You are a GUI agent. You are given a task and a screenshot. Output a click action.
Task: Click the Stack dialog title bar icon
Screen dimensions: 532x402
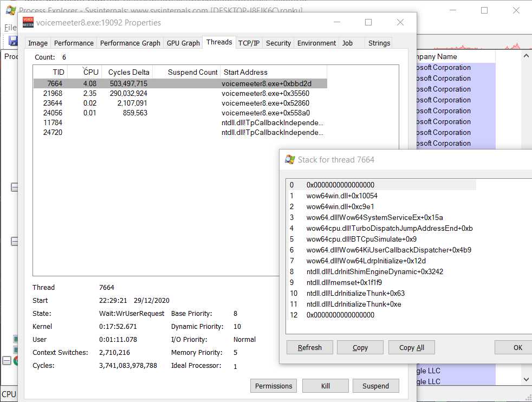290,159
